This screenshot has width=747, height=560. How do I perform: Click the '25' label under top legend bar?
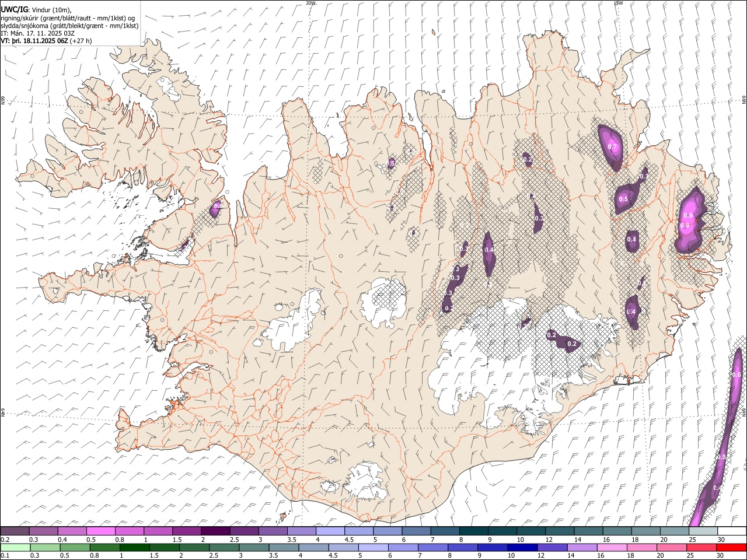click(692, 539)
